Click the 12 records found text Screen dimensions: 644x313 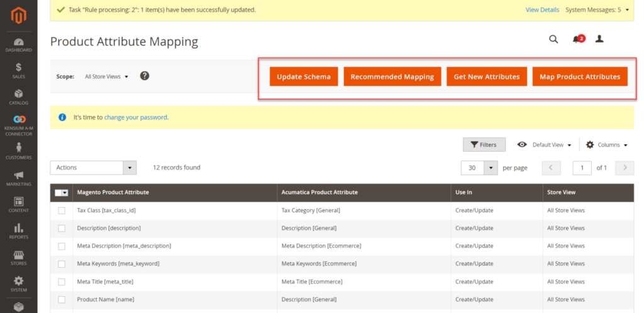click(x=177, y=168)
